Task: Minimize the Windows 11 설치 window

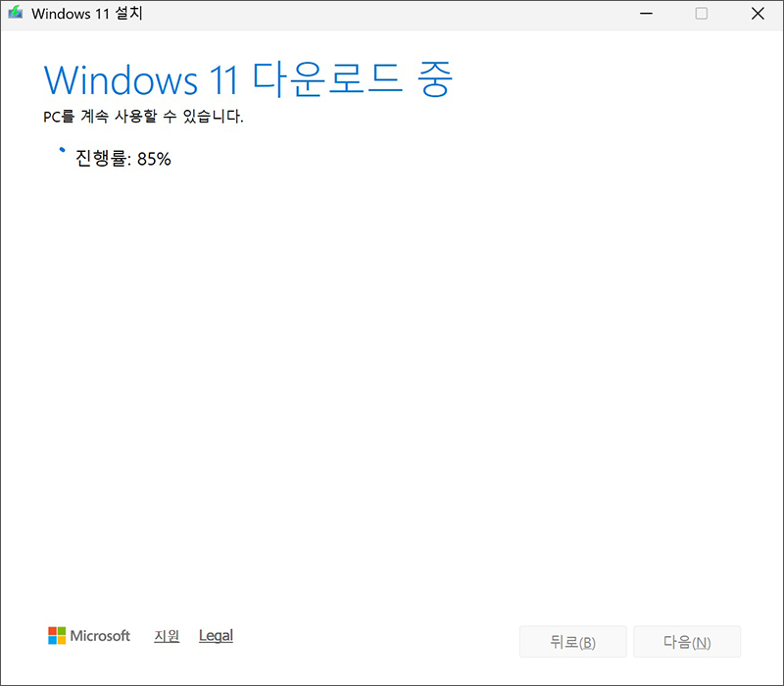Action: coord(645,14)
